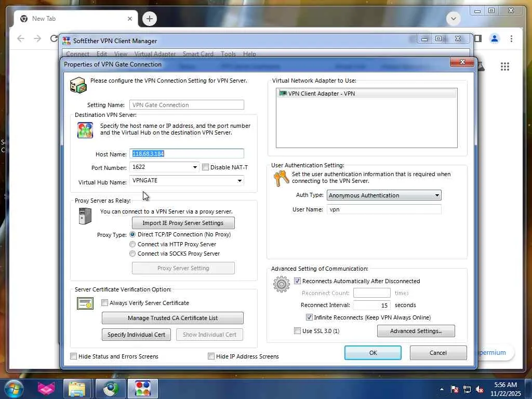Image resolution: width=532 pixels, height=399 pixels.
Task: Click the Chrome back arrow
Action: [21, 38]
